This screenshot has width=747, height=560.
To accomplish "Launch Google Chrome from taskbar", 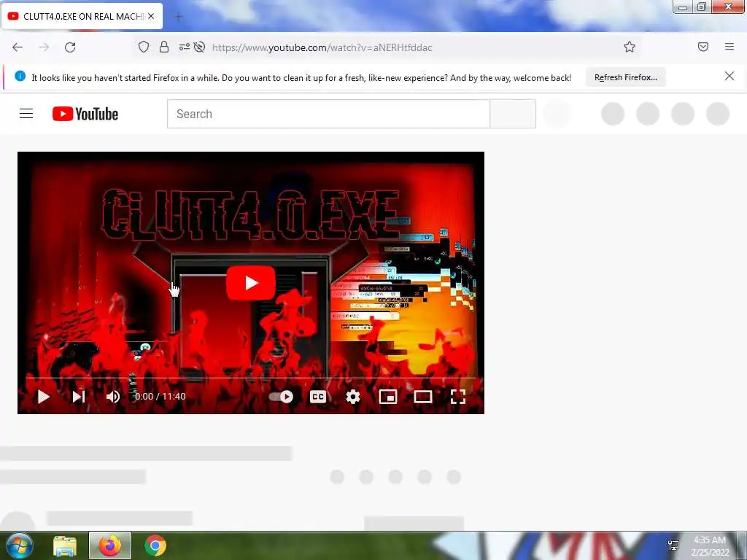I will [x=155, y=545].
